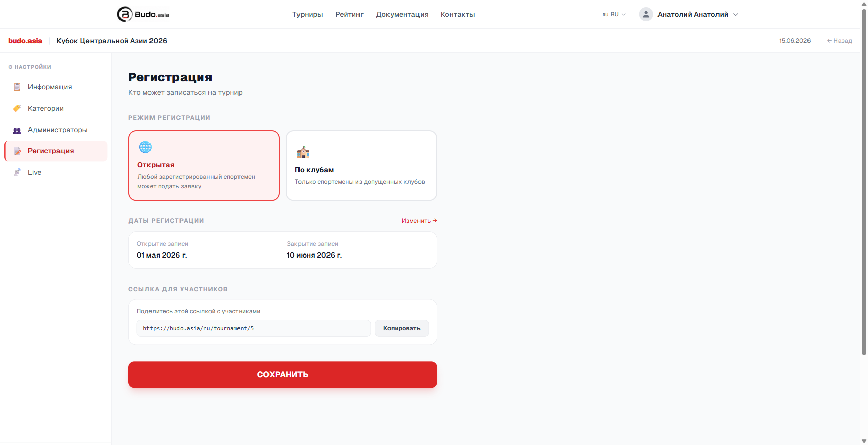868x445 pixels.
Task: Click the СОХРАНИТЬ button
Action: point(283,374)
